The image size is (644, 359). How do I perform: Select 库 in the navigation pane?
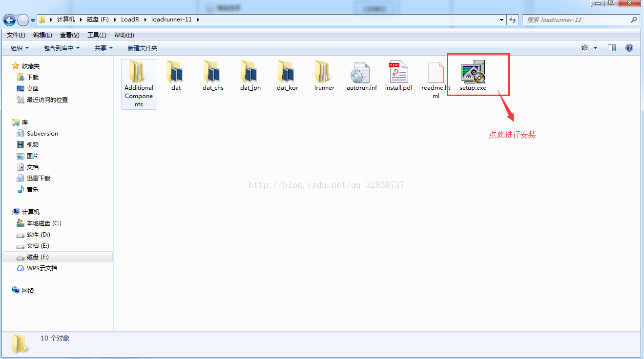[x=25, y=122]
